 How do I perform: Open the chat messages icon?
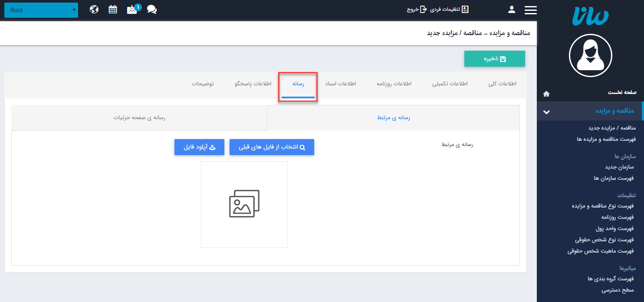coord(152,9)
